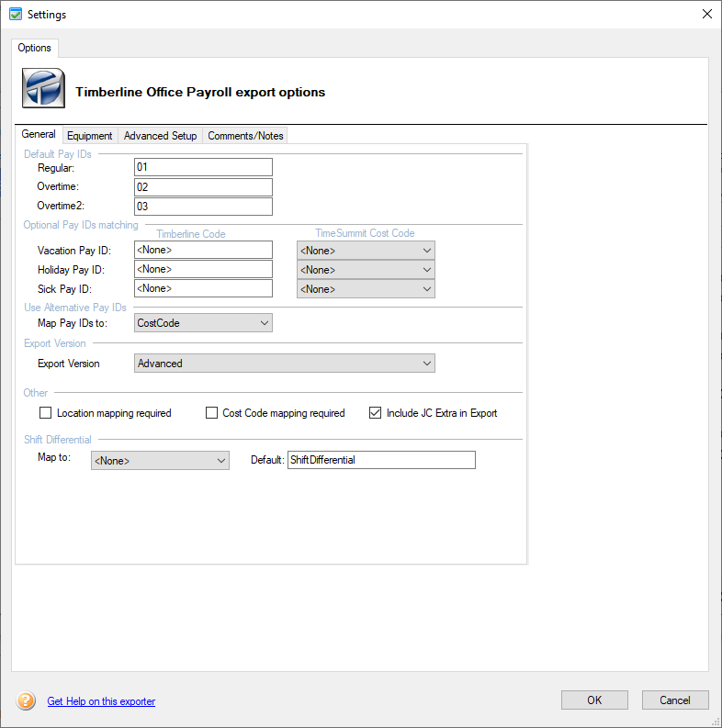
Task: Open Vacation Pay ID TimeSummit cost code dropdown
Action: click(366, 251)
